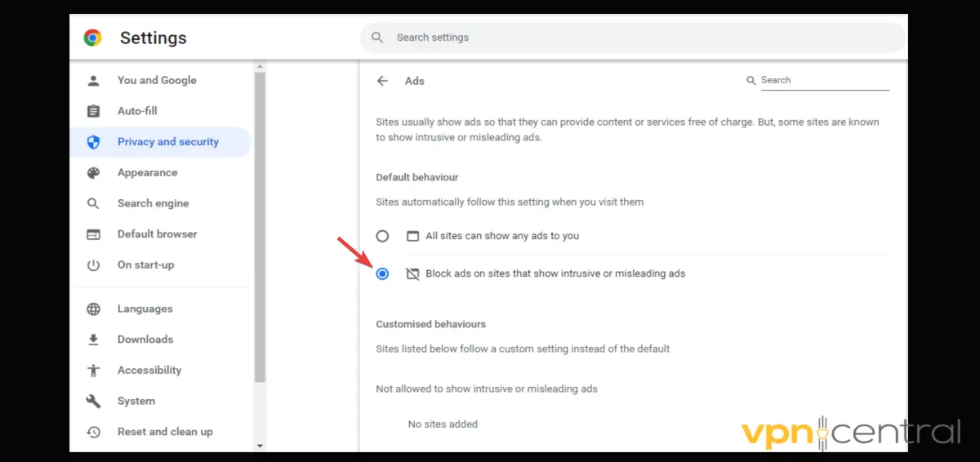Click the back arrow next to Ads

pyautogui.click(x=382, y=81)
